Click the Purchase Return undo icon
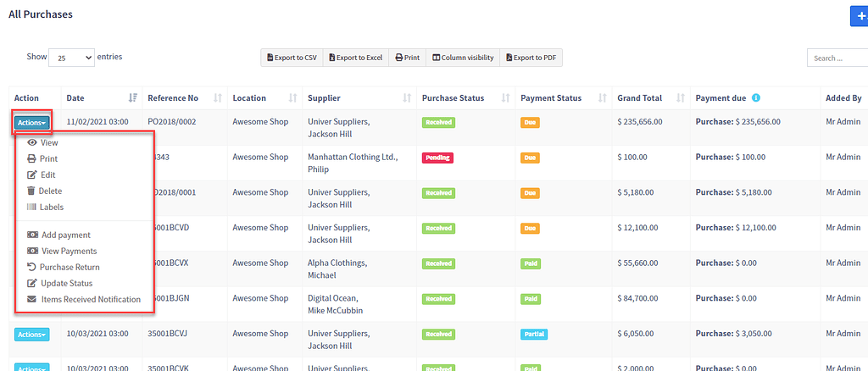 pyautogui.click(x=31, y=267)
